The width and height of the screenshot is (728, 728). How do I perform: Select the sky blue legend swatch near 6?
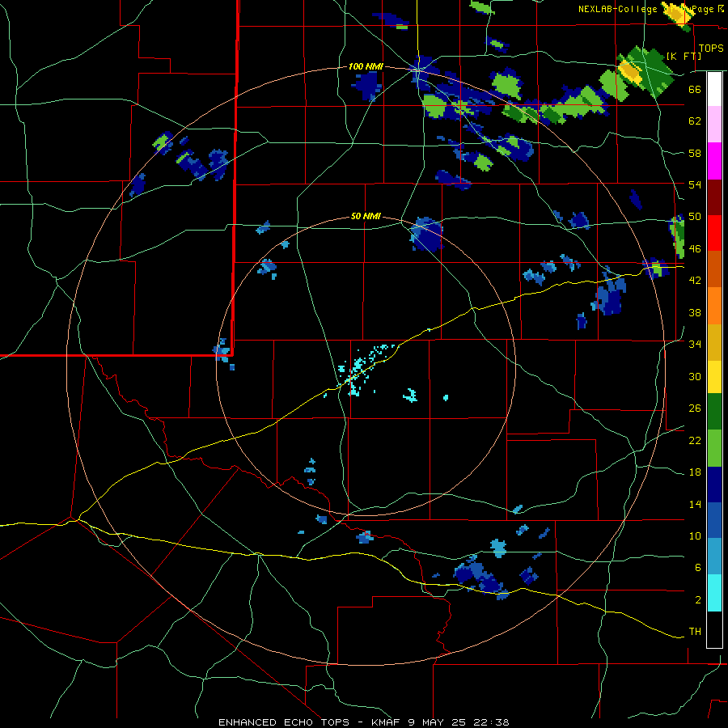(714, 557)
